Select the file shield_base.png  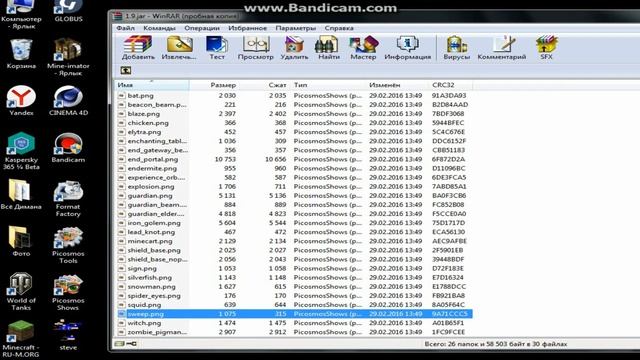[154, 250]
